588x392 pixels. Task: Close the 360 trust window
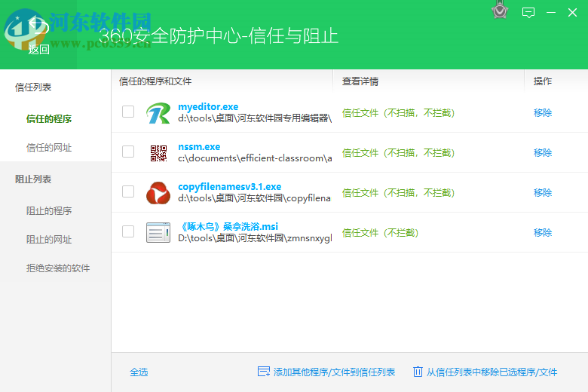click(572, 12)
